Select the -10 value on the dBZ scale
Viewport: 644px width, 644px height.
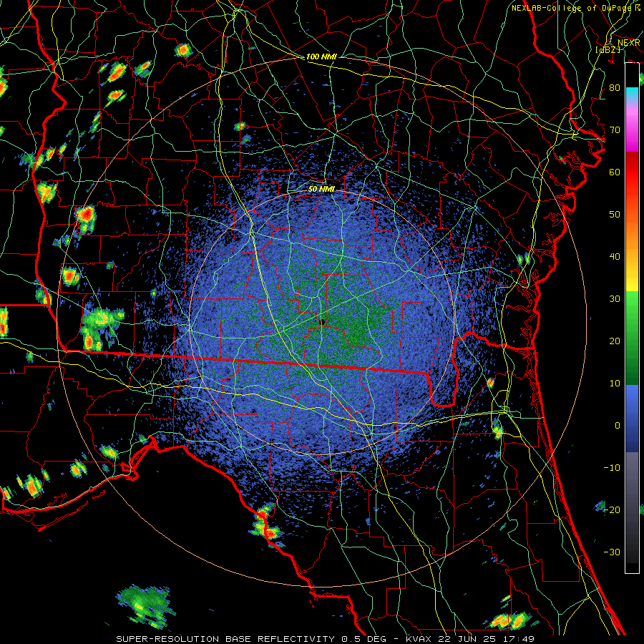click(x=612, y=468)
